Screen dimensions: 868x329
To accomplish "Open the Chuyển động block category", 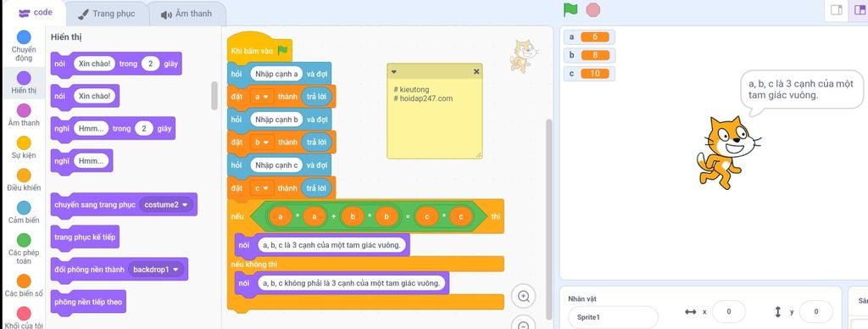I will pos(23,46).
